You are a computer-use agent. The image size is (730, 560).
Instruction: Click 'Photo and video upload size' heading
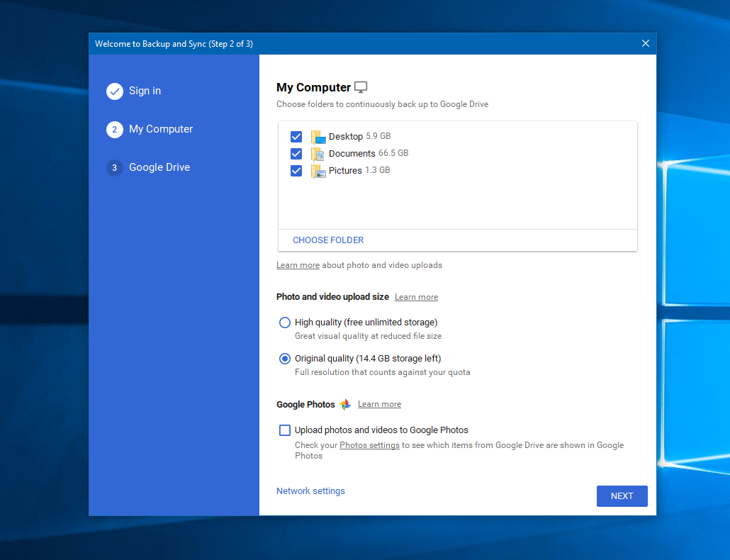332,296
